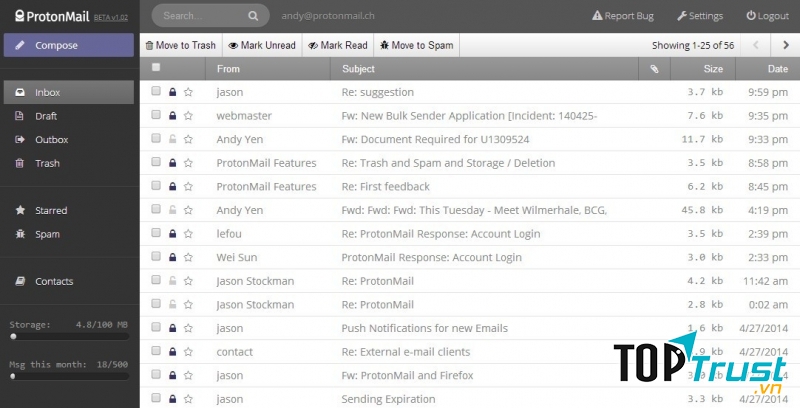Click lock icon on webmaster row
The image size is (800, 408).
tap(172, 116)
